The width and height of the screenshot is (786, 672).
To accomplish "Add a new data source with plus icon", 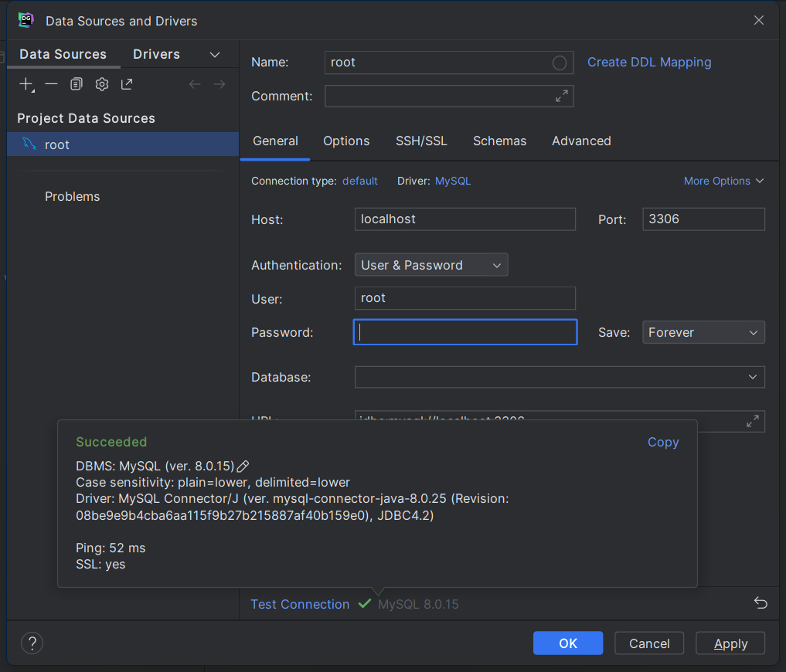I will pyautogui.click(x=26, y=84).
